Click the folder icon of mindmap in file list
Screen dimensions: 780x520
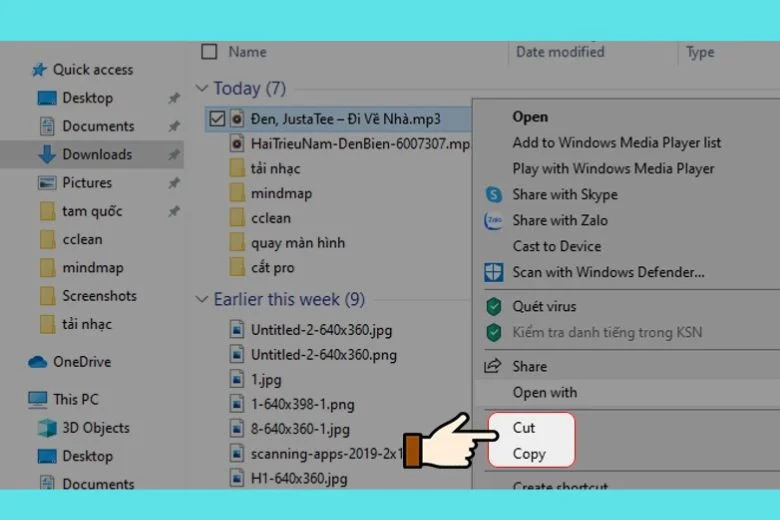coord(237,193)
